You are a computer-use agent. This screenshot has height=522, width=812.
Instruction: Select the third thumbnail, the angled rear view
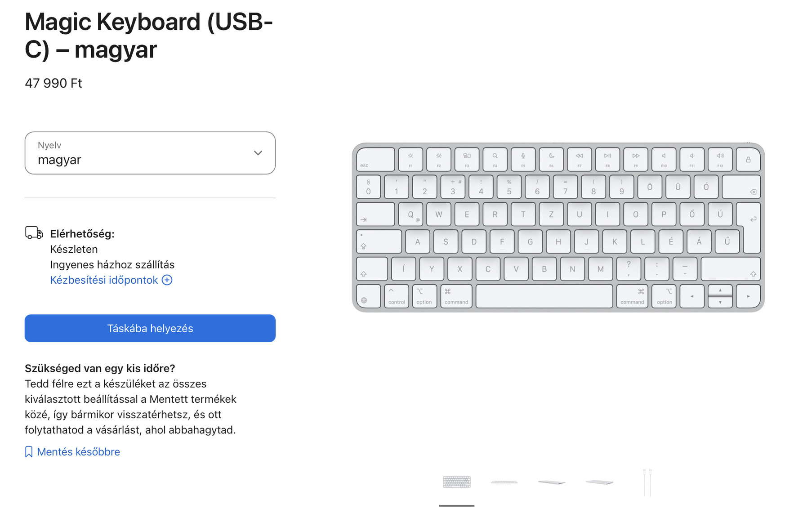click(x=552, y=482)
